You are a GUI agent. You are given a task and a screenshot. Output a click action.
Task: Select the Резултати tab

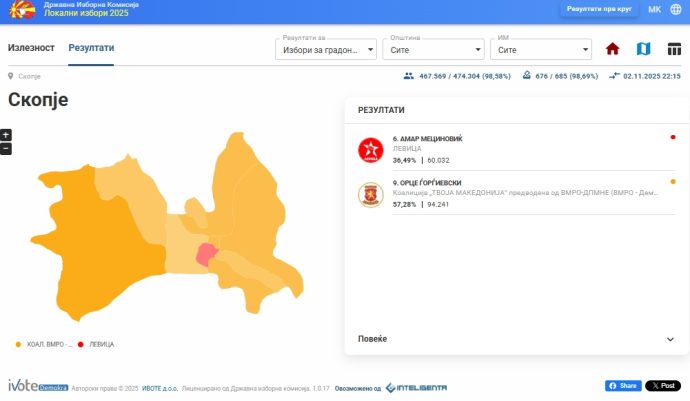point(91,48)
